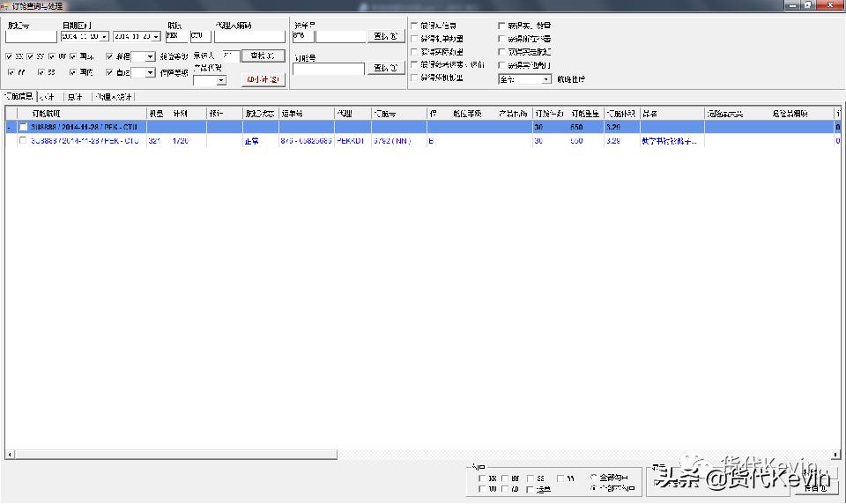Click horizontal scrollbar thumb below the table

(176, 455)
